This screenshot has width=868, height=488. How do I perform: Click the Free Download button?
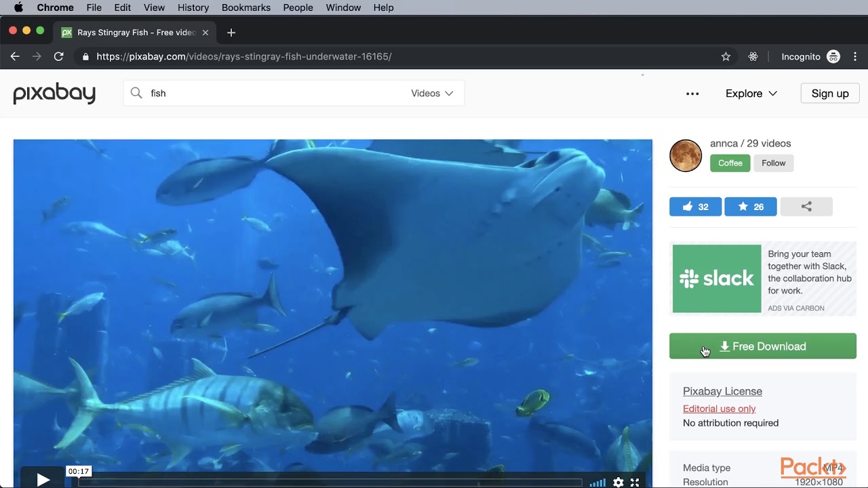coord(763,346)
